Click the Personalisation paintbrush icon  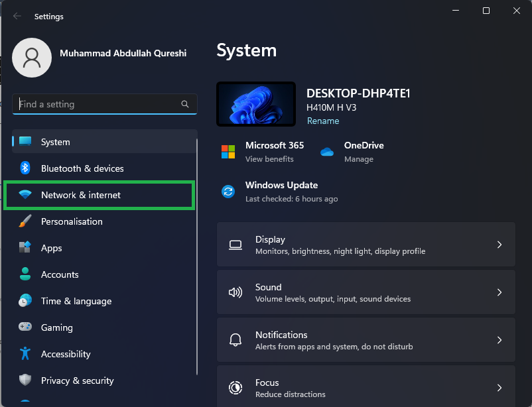coord(25,221)
